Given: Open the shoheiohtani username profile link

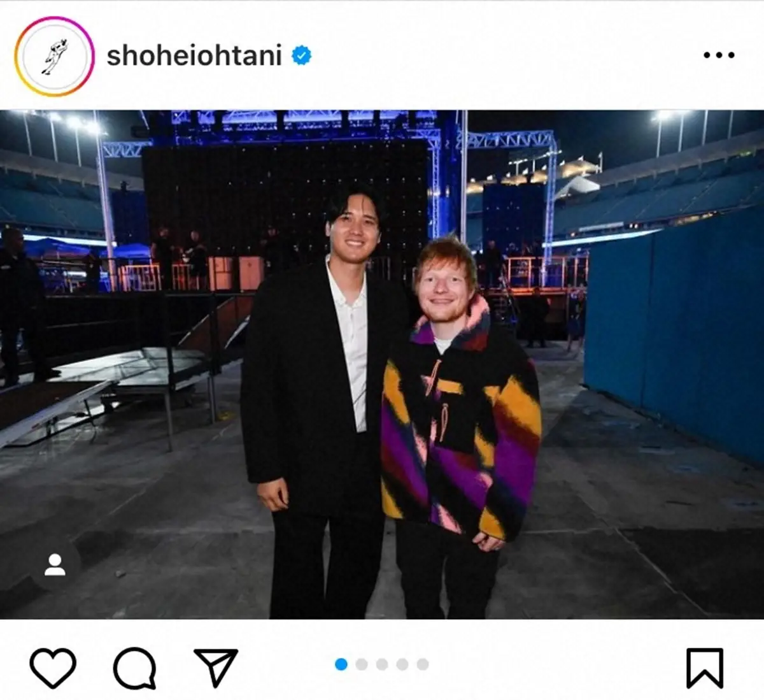Looking at the screenshot, I should (x=194, y=56).
